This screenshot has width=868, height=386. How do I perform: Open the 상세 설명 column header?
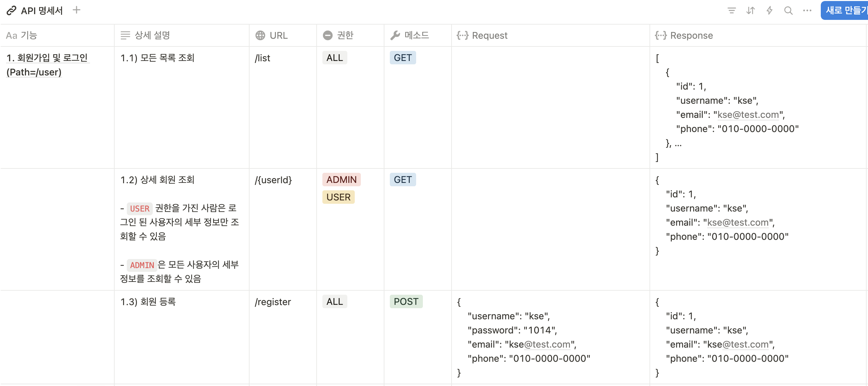152,35
